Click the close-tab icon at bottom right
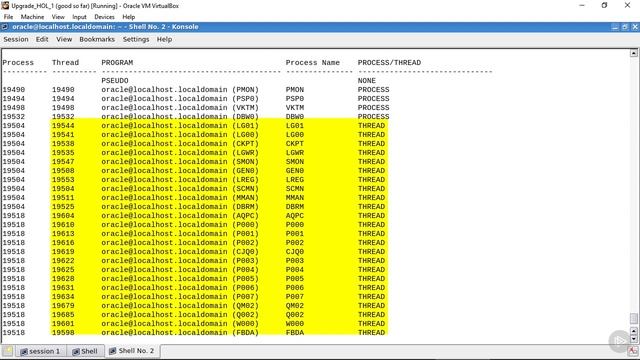The image size is (640, 360). 634,351
